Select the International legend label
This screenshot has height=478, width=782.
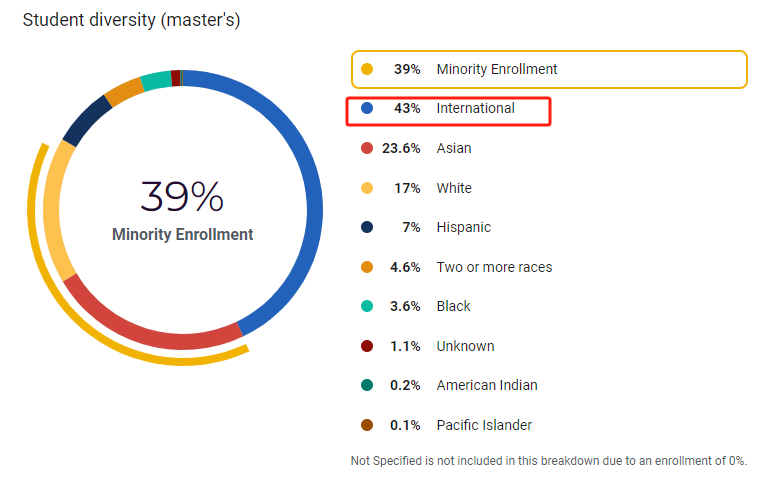tap(475, 108)
